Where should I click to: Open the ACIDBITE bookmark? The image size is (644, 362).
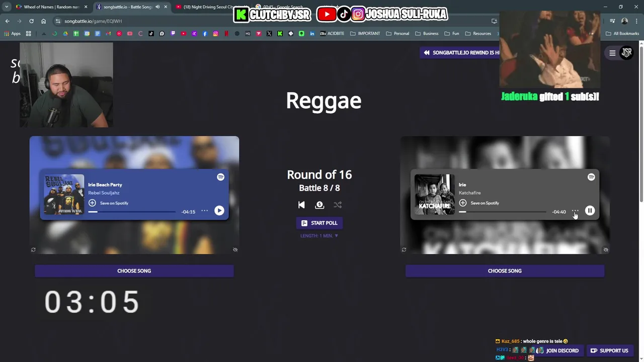point(332,34)
